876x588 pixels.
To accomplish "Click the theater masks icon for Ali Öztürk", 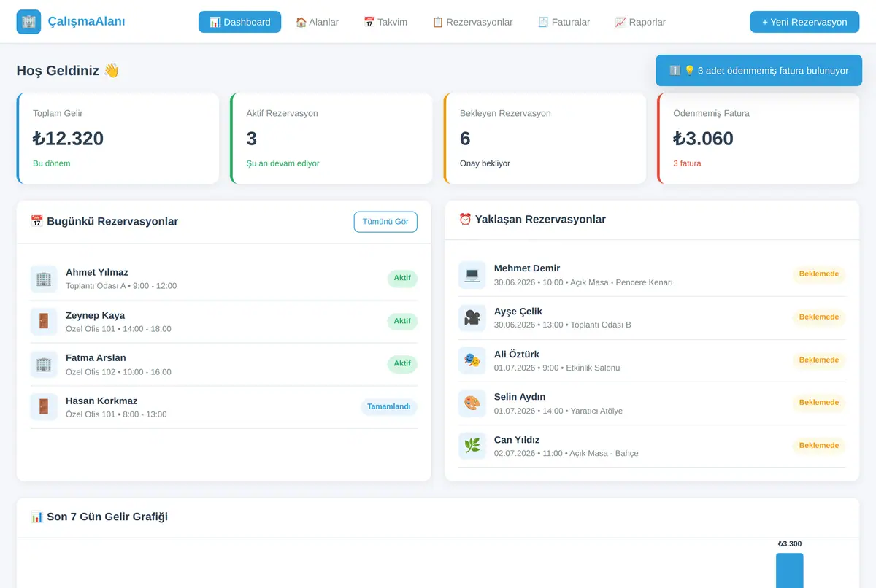I will tap(472, 360).
